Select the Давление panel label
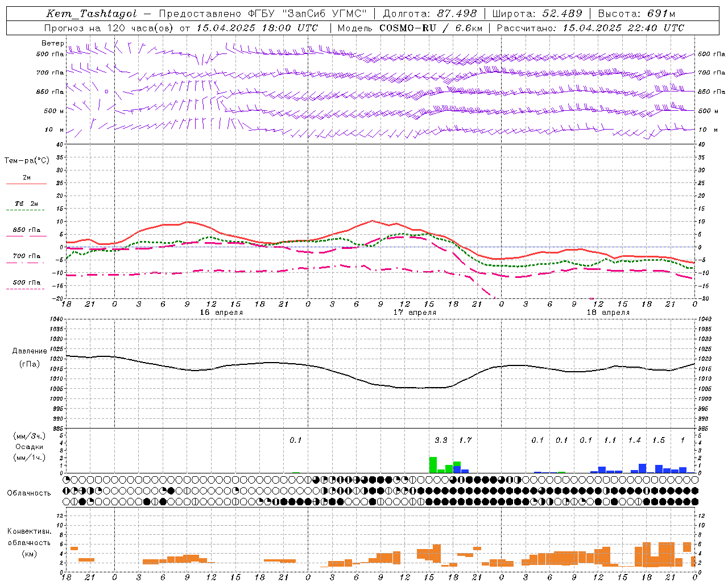Viewport: 728px width, 582px height. tap(30, 351)
